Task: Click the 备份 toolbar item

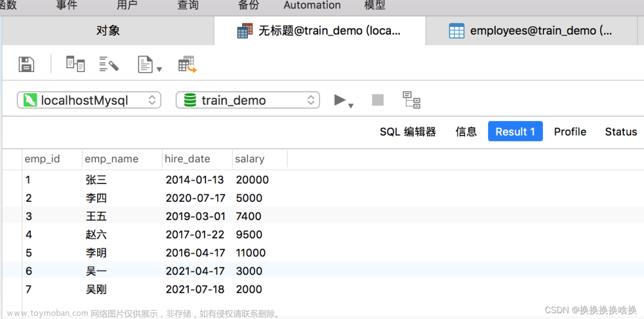Action: pyautogui.click(x=249, y=5)
